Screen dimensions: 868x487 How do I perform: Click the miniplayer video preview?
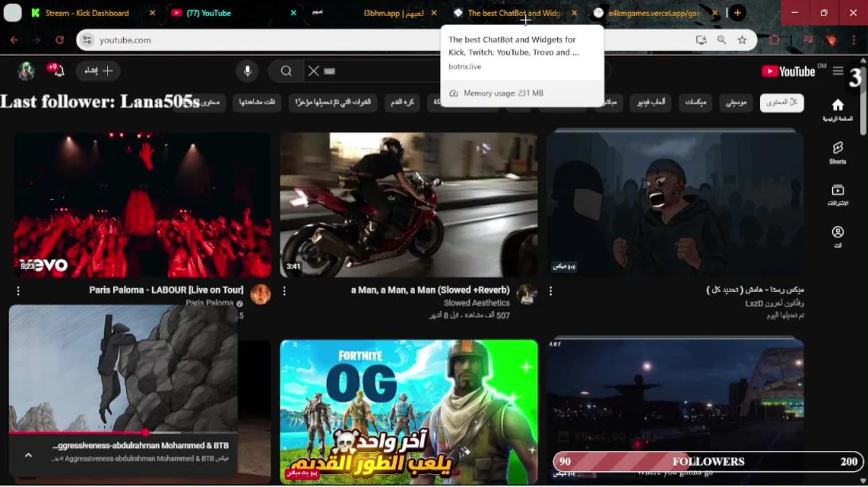tap(123, 369)
